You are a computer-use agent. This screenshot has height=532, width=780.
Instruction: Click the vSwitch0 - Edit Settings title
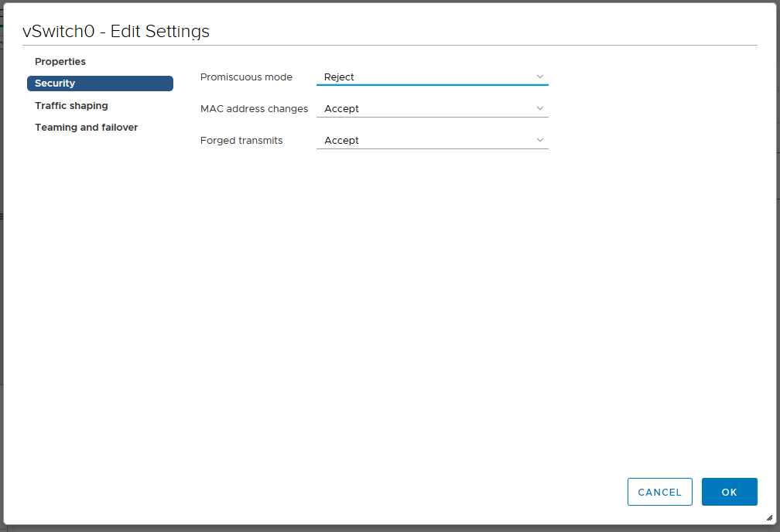(x=116, y=32)
